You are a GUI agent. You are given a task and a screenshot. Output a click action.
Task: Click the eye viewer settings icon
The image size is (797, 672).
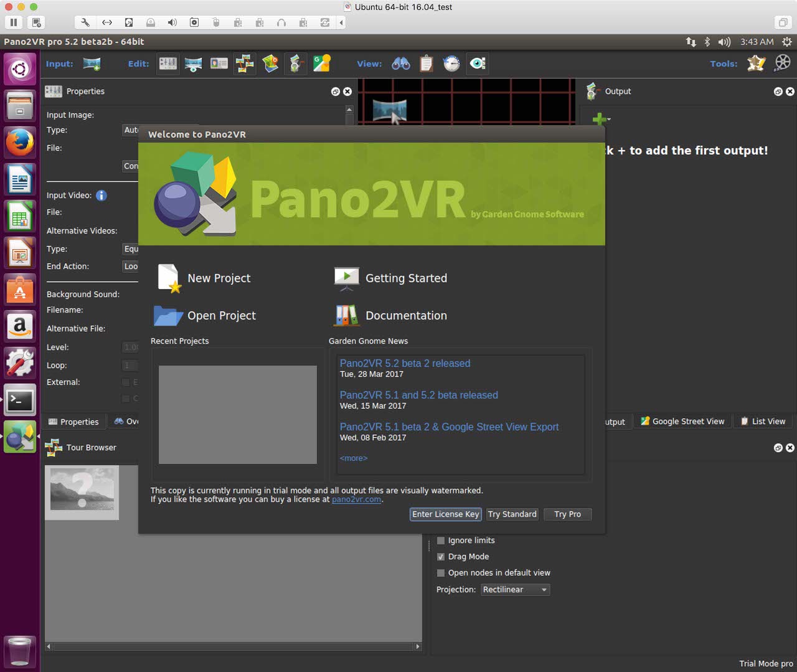478,64
